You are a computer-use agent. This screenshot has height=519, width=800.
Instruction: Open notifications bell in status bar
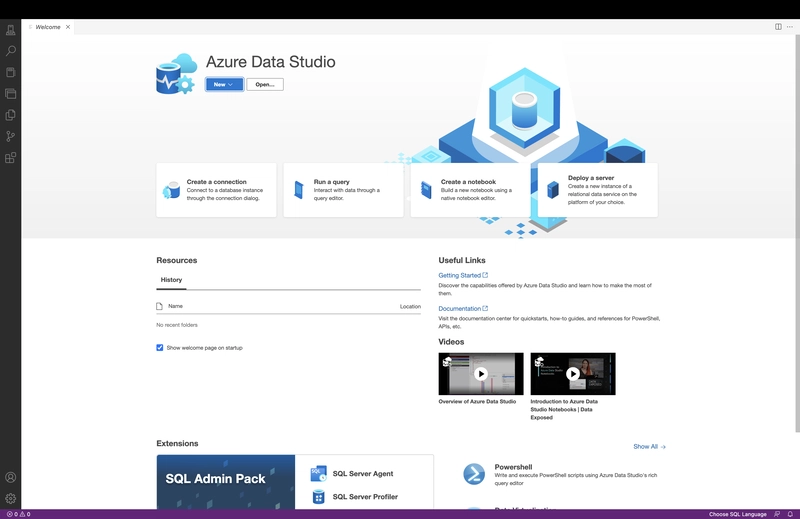tap(790, 514)
